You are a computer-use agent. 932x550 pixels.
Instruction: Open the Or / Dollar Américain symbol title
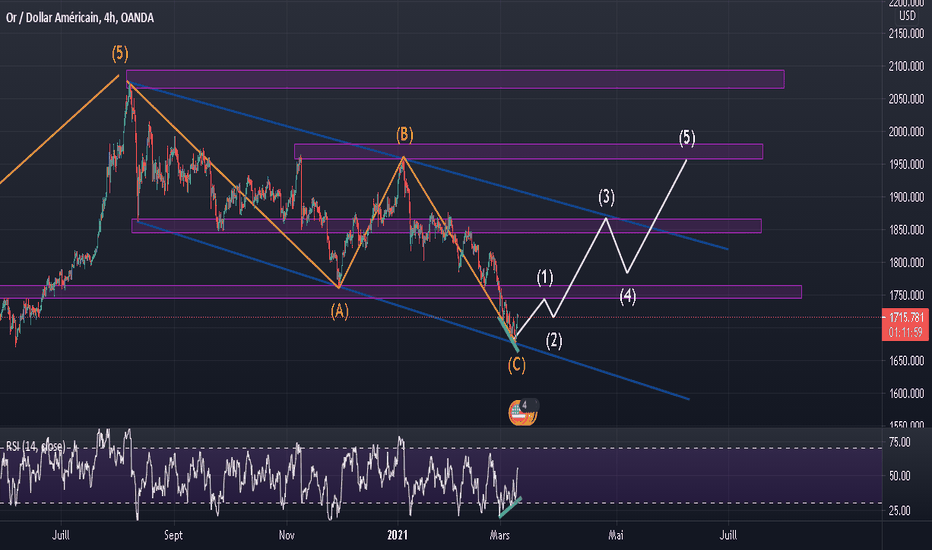click(x=80, y=18)
